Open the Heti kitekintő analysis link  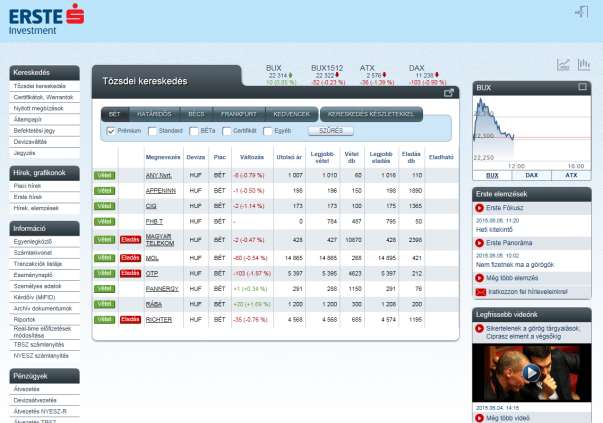click(x=495, y=230)
